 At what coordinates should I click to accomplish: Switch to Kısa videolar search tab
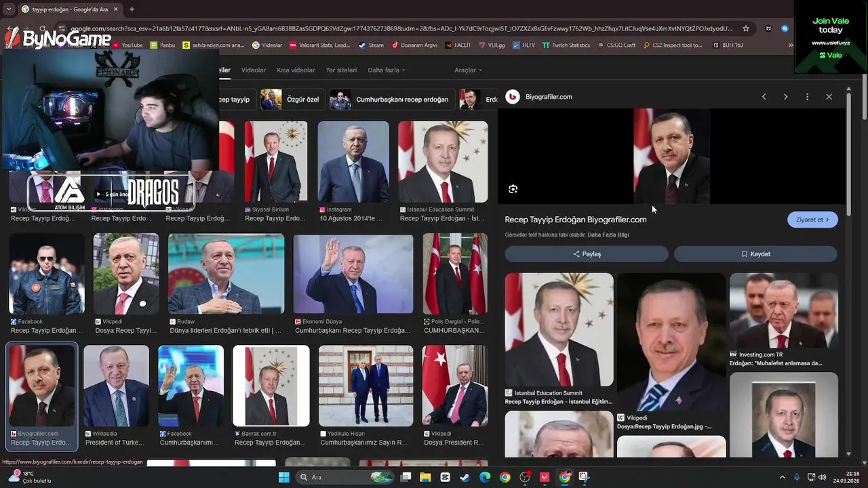[x=296, y=70]
